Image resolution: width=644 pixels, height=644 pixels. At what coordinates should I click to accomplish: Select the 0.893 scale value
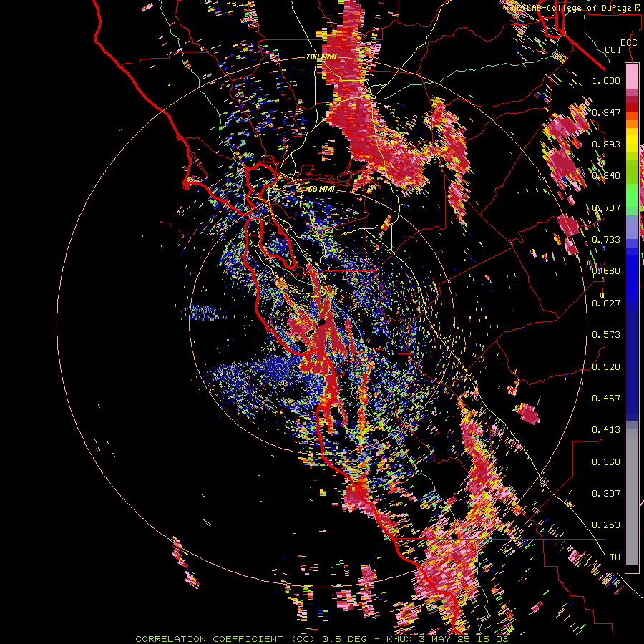(606, 144)
